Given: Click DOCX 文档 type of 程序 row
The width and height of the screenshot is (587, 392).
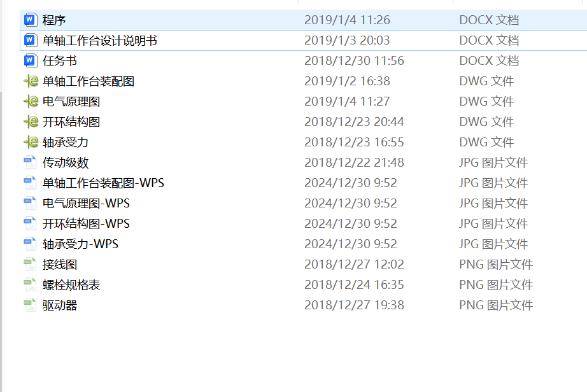Looking at the screenshot, I should tap(489, 20).
